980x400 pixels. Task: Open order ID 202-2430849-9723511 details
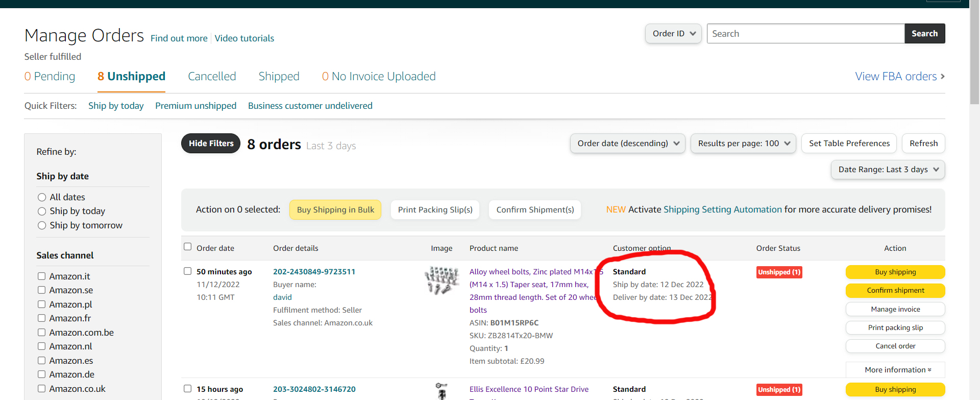pyautogui.click(x=314, y=272)
